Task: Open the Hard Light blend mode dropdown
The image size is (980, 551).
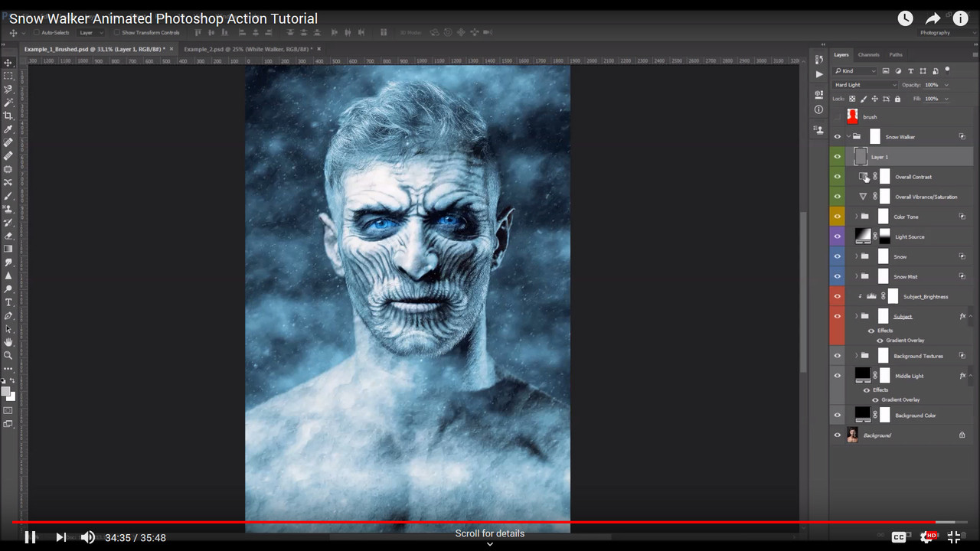Action: click(865, 84)
